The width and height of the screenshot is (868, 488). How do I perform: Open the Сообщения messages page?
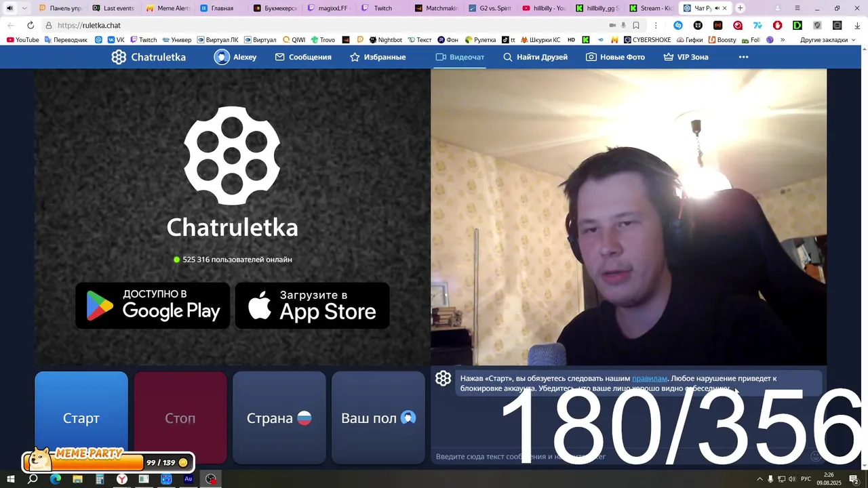pos(303,57)
